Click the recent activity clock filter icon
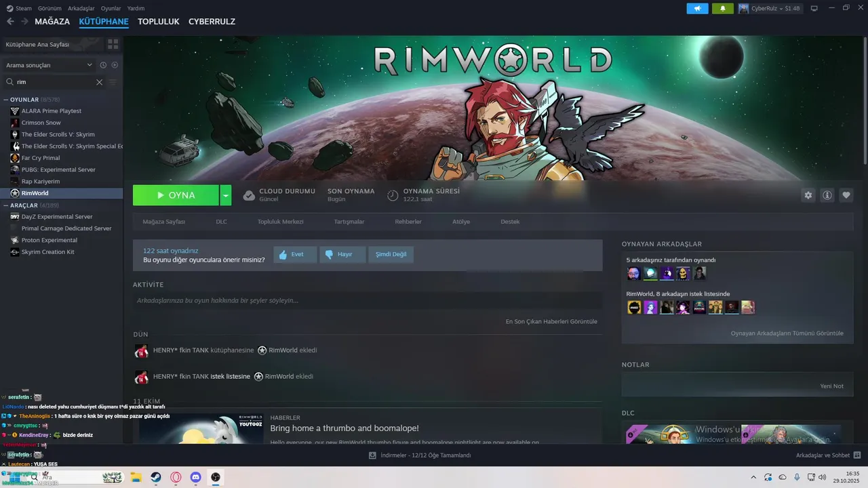This screenshot has height=488, width=868. click(x=103, y=65)
